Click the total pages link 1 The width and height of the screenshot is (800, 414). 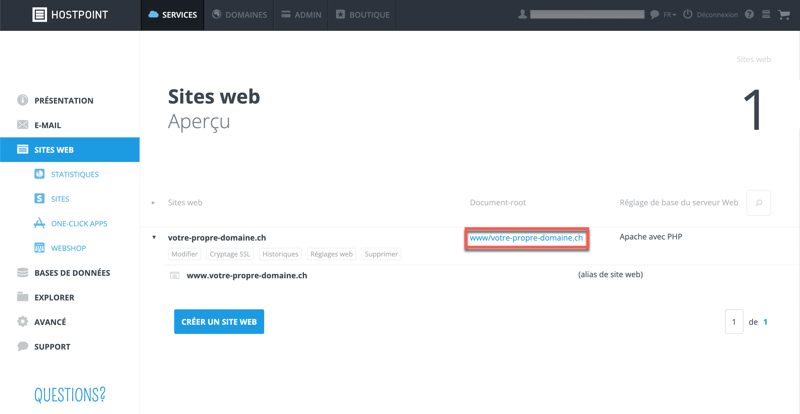(765, 322)
